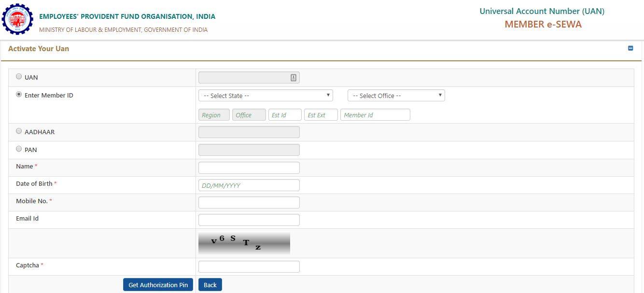Click the UAN number input field
644x293 pixels.
click(249, 78)
